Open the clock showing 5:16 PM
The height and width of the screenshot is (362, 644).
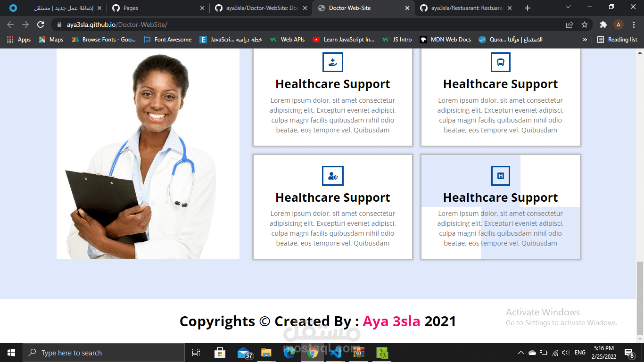pos(603,353)
